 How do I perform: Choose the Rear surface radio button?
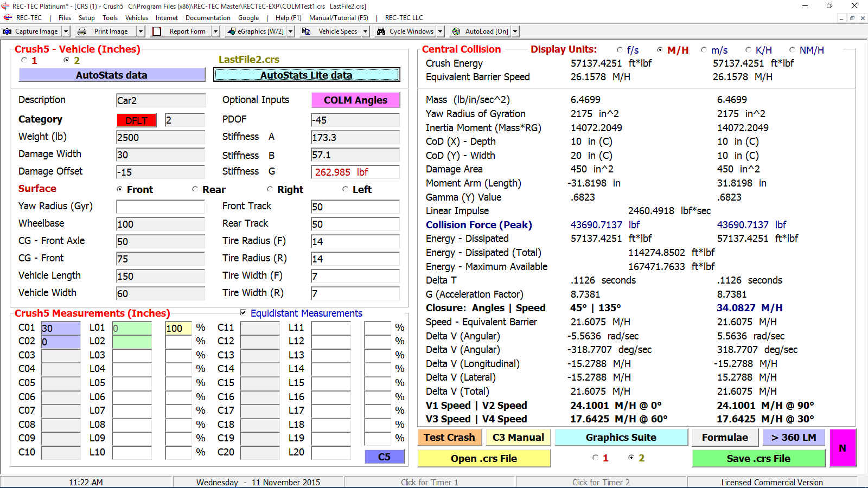pyautogui.click(x=195, y=189)
